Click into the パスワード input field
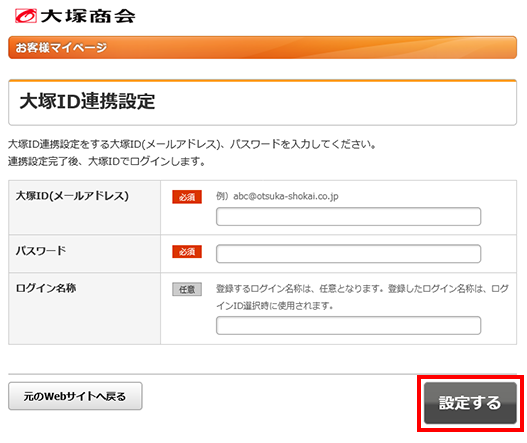 coord(348,254)
